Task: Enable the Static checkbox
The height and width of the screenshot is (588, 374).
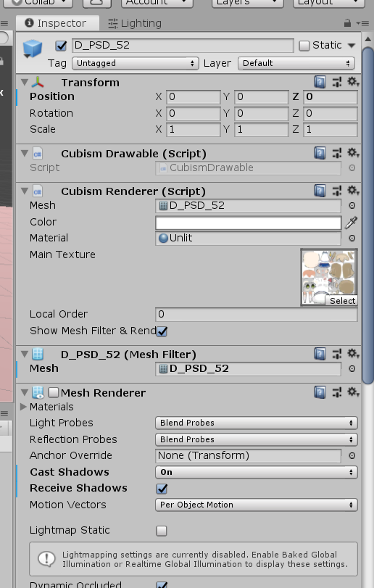Action: point(304,46)
